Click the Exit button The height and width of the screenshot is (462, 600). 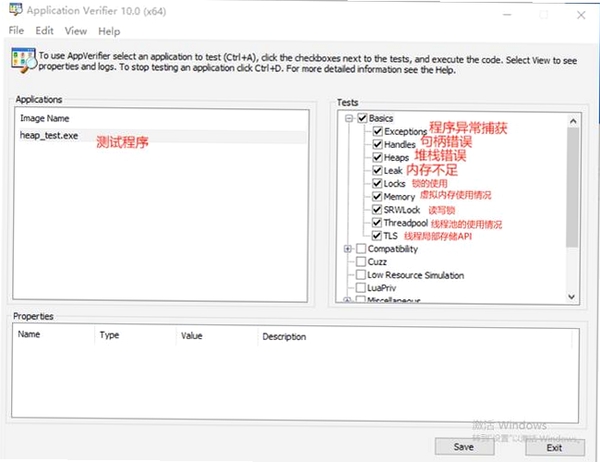[554, 448]
